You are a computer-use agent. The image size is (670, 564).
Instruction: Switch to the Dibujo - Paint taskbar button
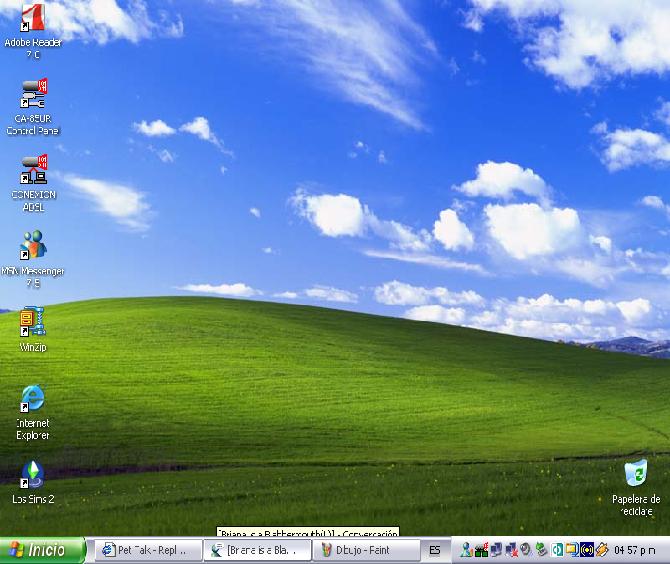[367, 550]
